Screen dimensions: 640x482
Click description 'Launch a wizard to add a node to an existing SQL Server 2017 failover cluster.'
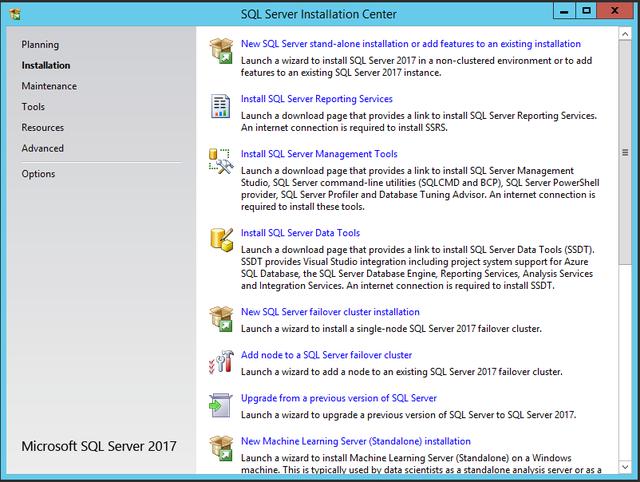click(401, 372)
